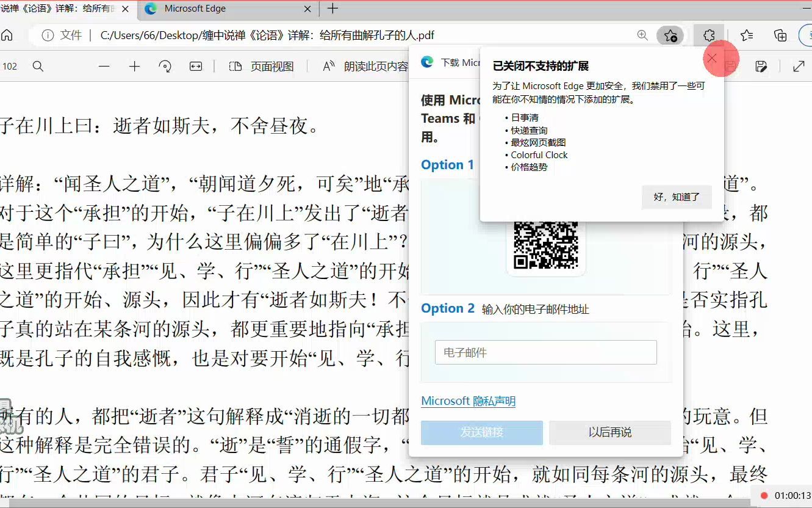
Task: Close the Microsoft Edge tab
Action: (307, 9)
